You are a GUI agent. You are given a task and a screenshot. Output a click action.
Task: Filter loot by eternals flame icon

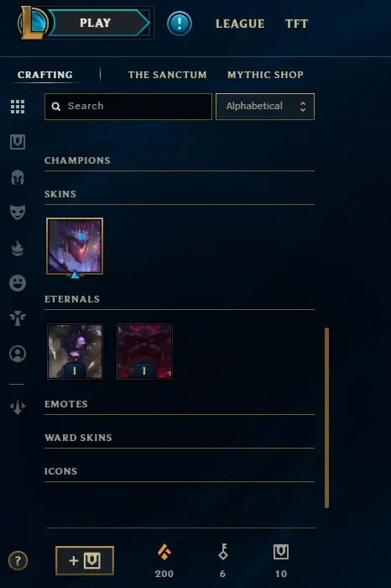click(18, 248)
